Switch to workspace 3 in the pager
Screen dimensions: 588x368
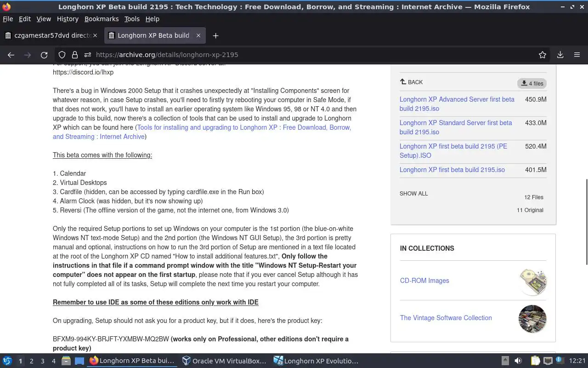pyautogui.click(x=42, y=361)
